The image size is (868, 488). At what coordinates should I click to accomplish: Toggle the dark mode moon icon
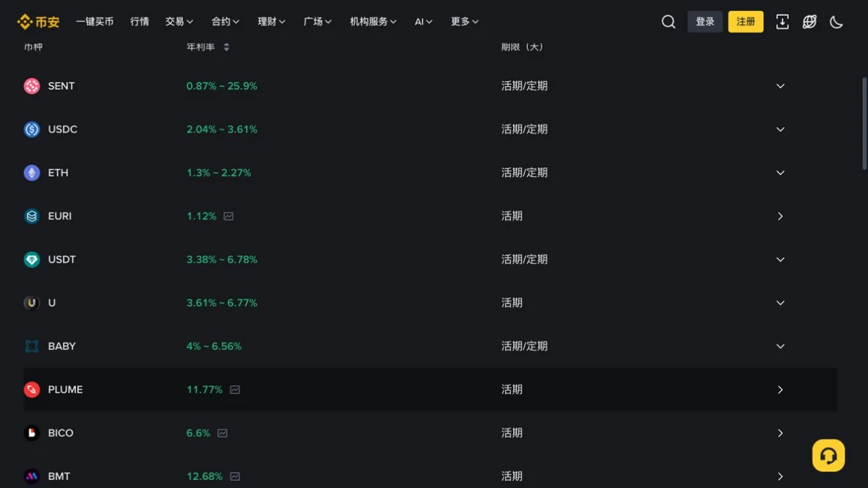pos(836,22)
